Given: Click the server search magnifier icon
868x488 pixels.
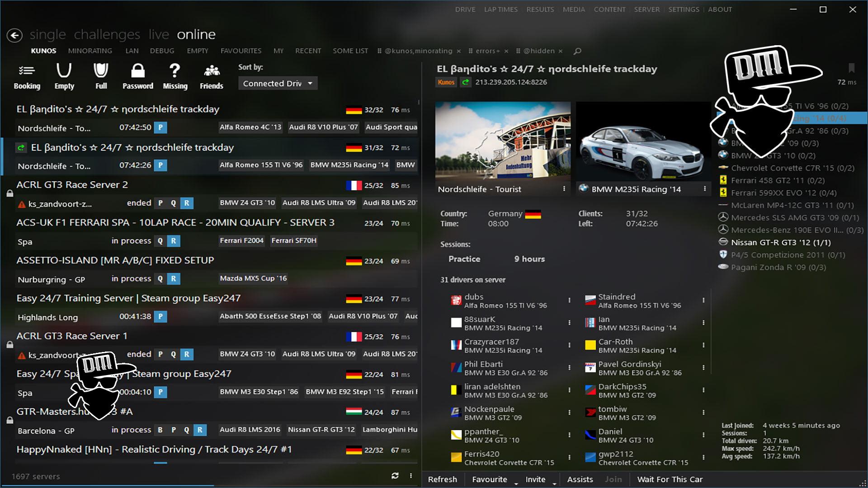Looking at the screenshot, I should coord(576,51).
